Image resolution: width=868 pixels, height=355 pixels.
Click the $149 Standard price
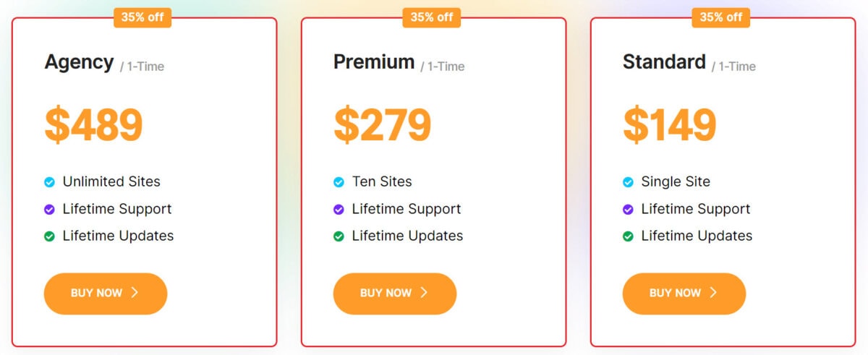pos(670,125)
